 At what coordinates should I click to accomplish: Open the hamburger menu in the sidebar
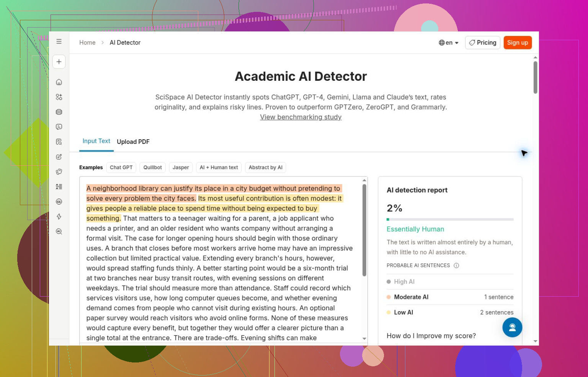(x=59, y=41)
